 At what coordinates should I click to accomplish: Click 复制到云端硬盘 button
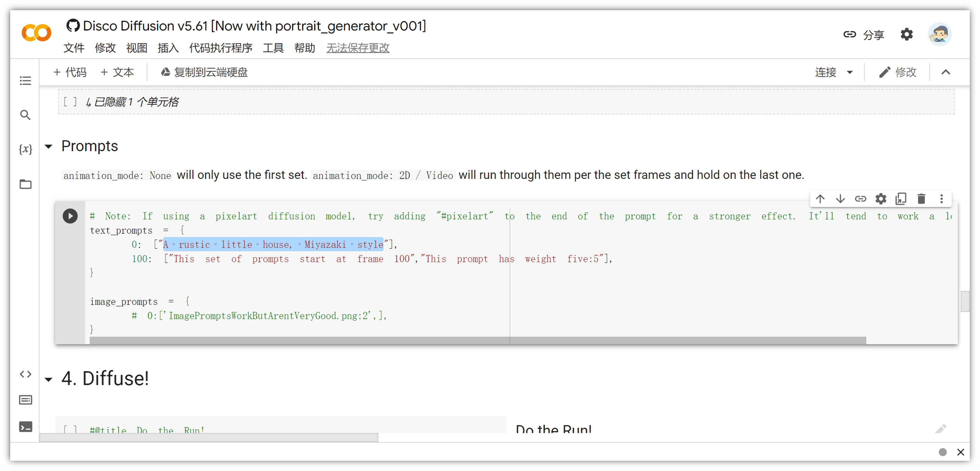[x=204, y=72]
